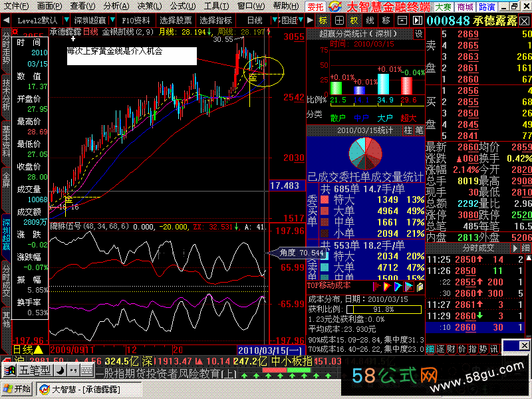Click the 选择指标 toolbar button
Image resolution: width=532 pixels, height=399 pixels.
pos(215,21)
